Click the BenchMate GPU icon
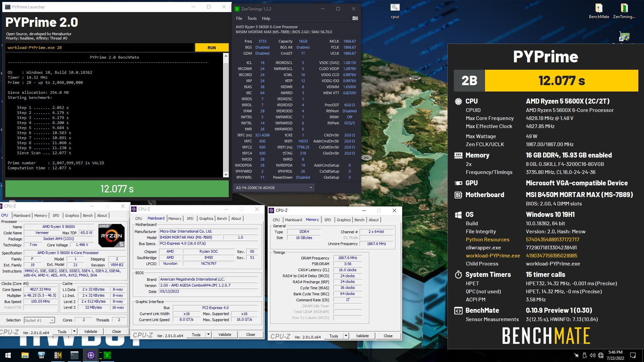This screenshot has width=644, height=362. coord(458,183)
